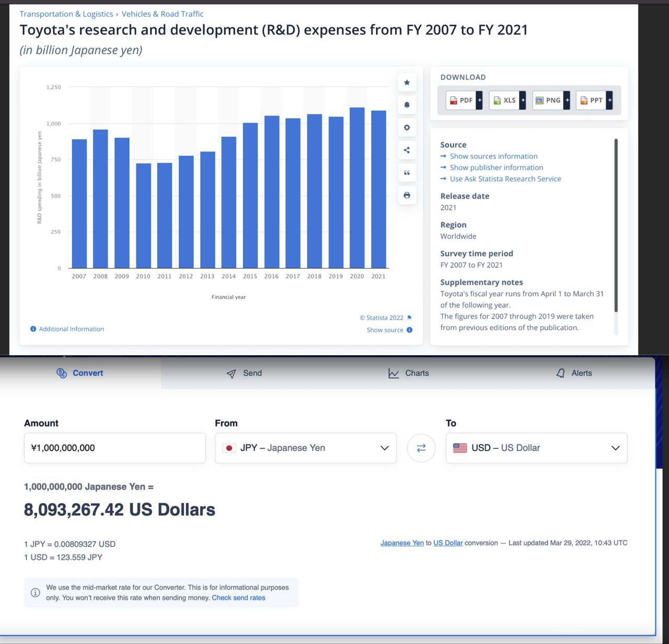Download the statistic as PNG
Viewport: 669px width, 644px height.
tap(551, 100)
